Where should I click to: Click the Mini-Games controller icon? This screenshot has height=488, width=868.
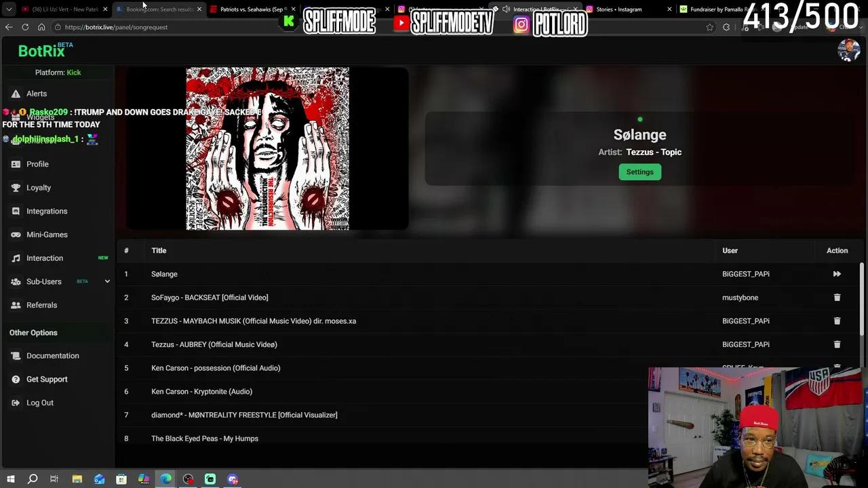click(x=16, y=235)
